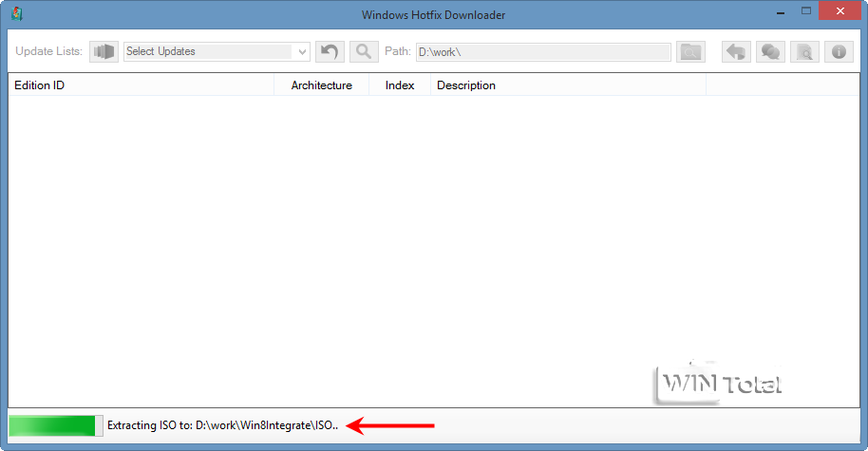868x451 pixels.
Task: Click the Path field showing D:\work\
Action: (x=543, y=52)
